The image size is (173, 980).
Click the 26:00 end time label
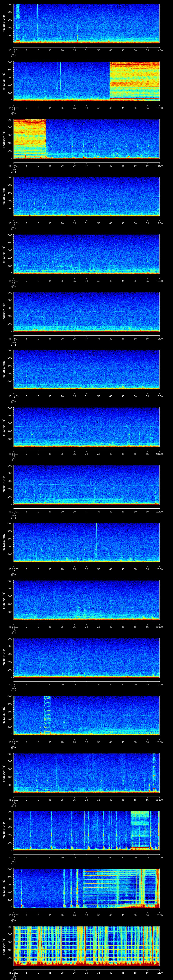click(159, 742)
